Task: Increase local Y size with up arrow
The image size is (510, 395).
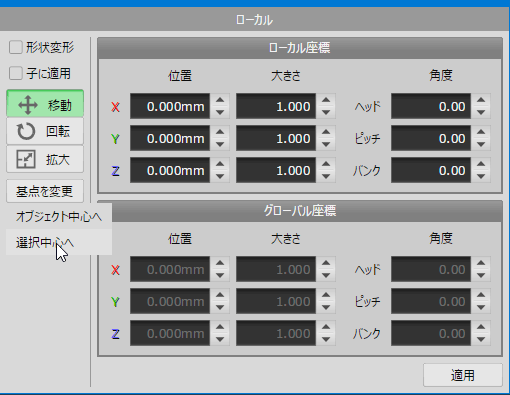Action: click(326, 132)
